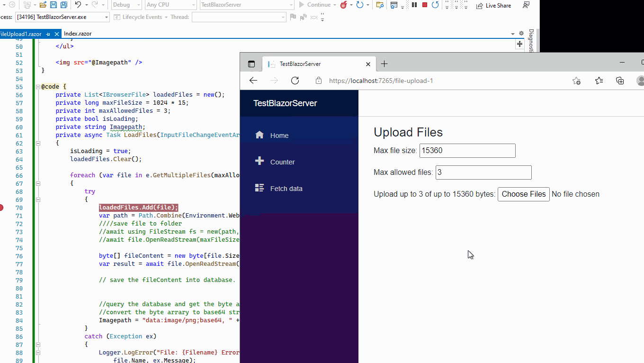Add page to favorites with star-plus icon
Image resolution: width=644 pixels, height=363 pixels.
[x=576, y=81]
